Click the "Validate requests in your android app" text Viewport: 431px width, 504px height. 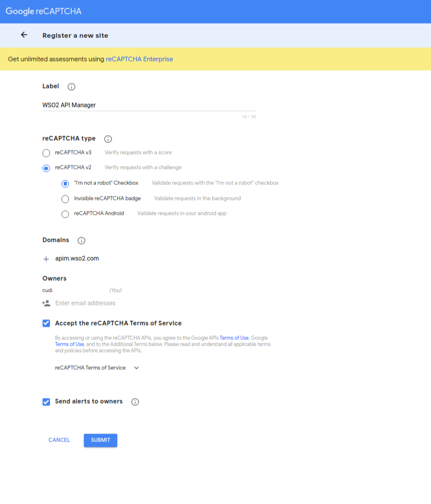[182, 214]
